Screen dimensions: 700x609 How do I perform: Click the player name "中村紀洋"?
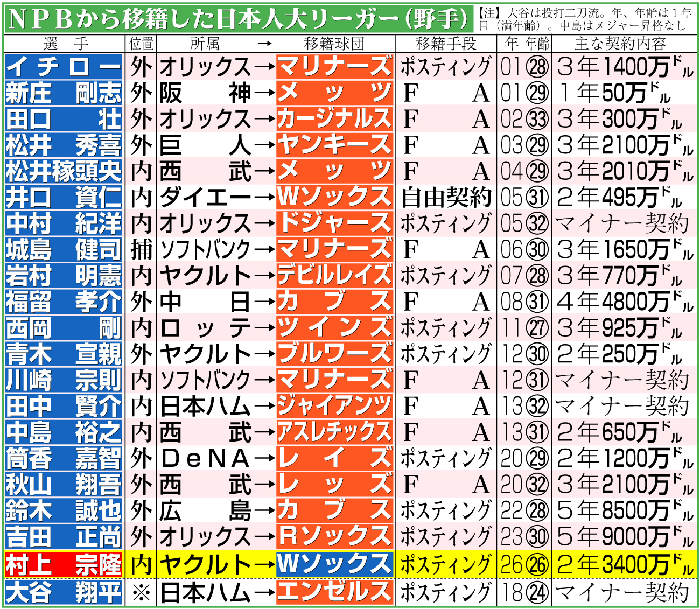coord(64,223)
